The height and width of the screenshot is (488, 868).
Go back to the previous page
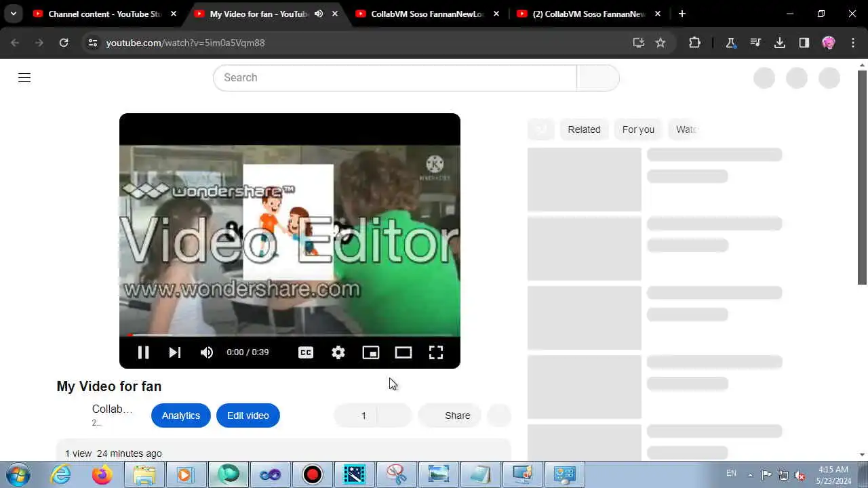[x=15, y=43]
